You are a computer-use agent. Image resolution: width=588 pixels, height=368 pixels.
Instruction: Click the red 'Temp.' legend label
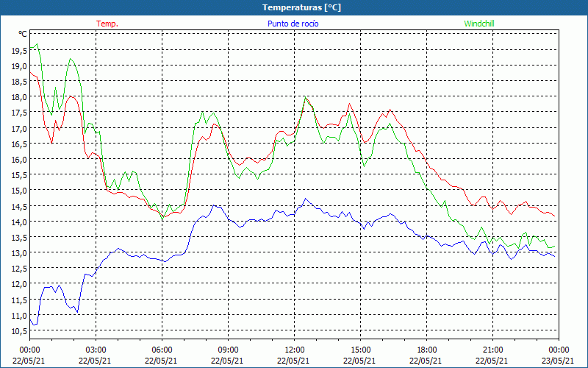[107, 24]
